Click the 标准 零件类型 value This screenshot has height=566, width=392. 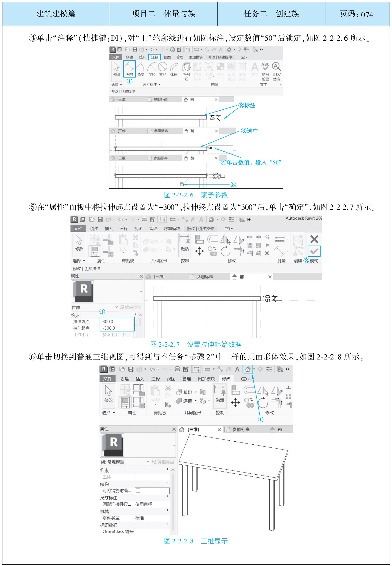139,518
